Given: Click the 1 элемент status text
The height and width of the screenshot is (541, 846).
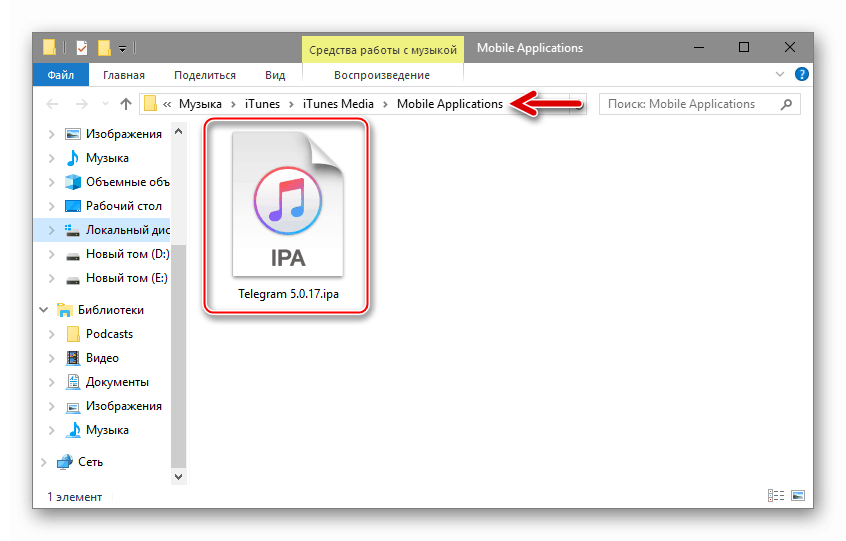Looking at the screenshot, I should (74, 497).
